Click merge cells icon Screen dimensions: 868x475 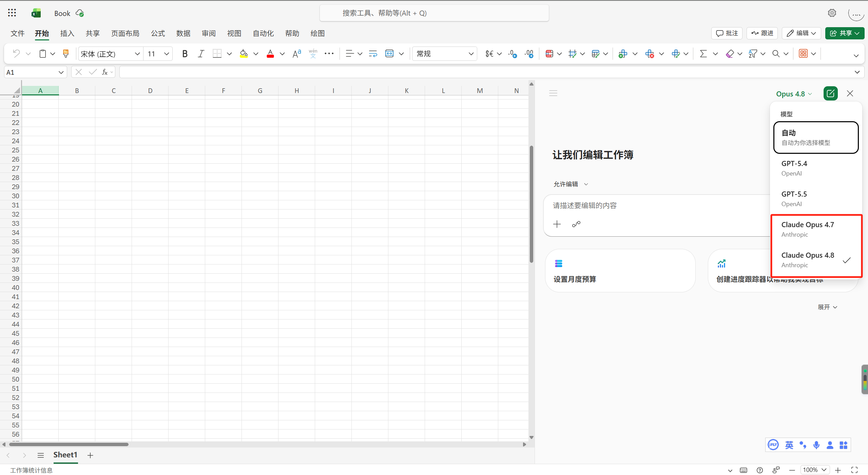click(x=389, y=54)
